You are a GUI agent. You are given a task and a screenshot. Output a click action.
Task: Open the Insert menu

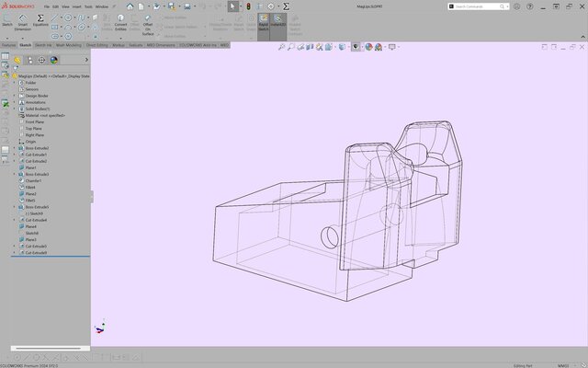(76, 6)
